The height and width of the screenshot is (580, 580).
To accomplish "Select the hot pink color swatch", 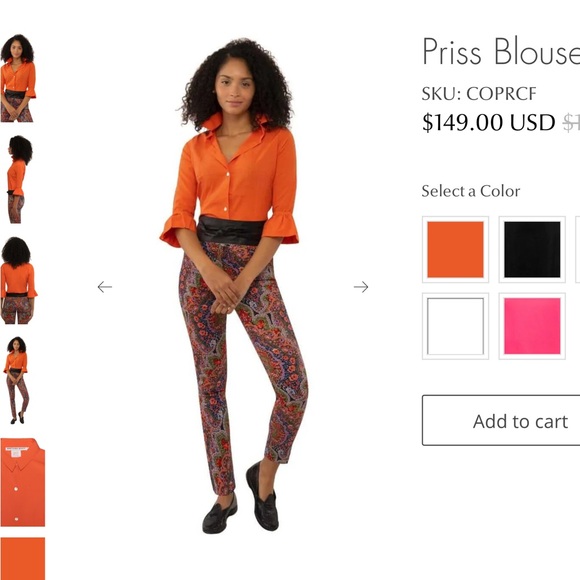I will pyautogui.click(x=532, y=326).
